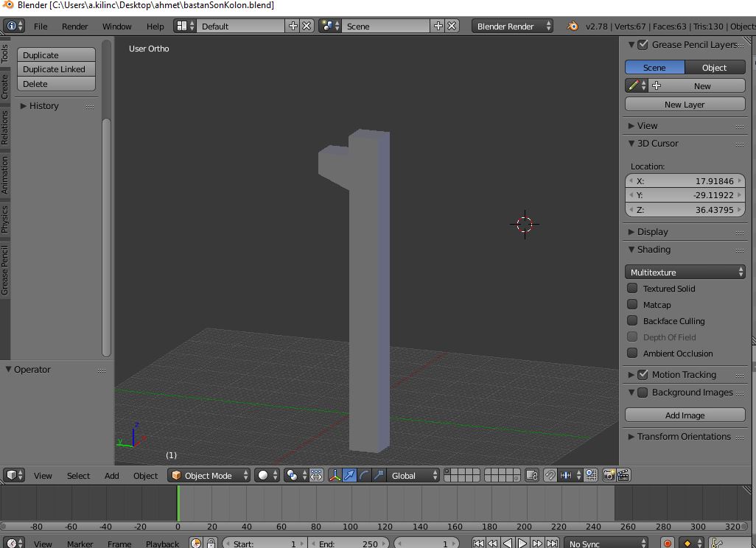This screenshot has width=756, height=548.
Task: Click the New Layer button
Action: coord(685,104)
